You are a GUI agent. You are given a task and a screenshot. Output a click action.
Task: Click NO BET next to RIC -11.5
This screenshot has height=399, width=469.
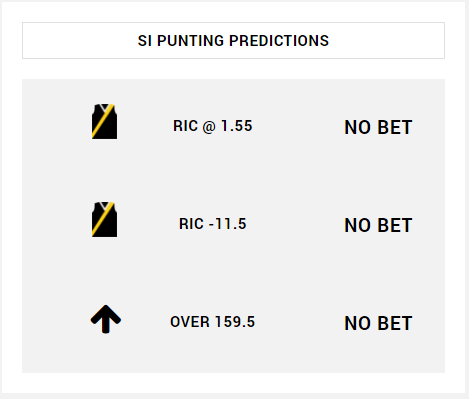[x=378, y=225]
